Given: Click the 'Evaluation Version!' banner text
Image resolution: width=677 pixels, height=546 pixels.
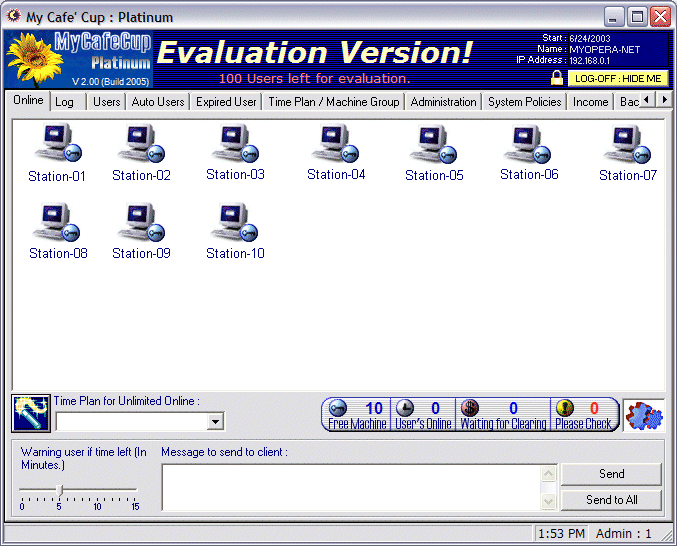Looking at the screenshot, I should (x=315, y=53).
